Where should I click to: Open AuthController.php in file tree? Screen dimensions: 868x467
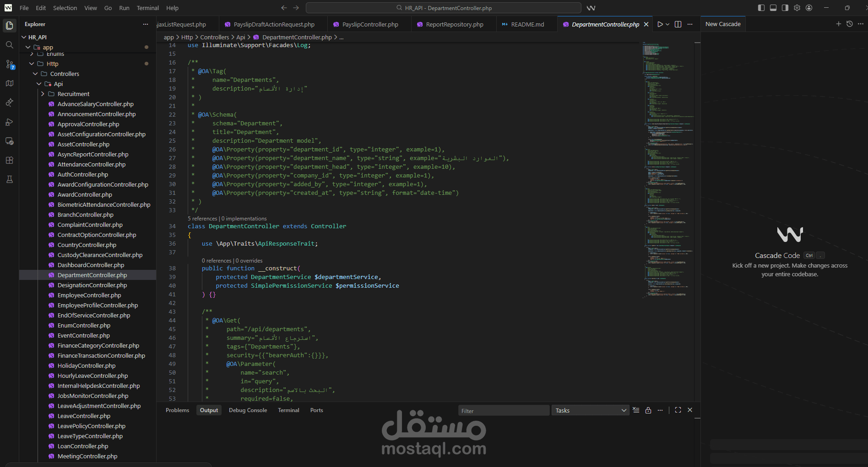(x=83, y=174)
